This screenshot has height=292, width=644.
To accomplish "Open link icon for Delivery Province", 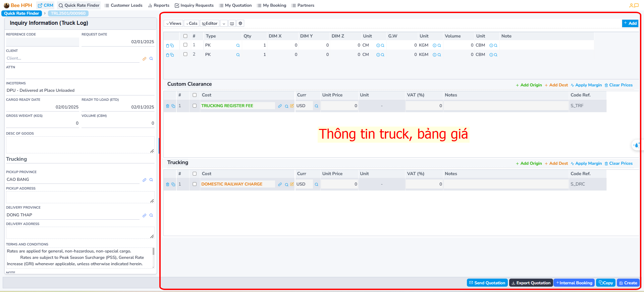I will click(144, 215).
